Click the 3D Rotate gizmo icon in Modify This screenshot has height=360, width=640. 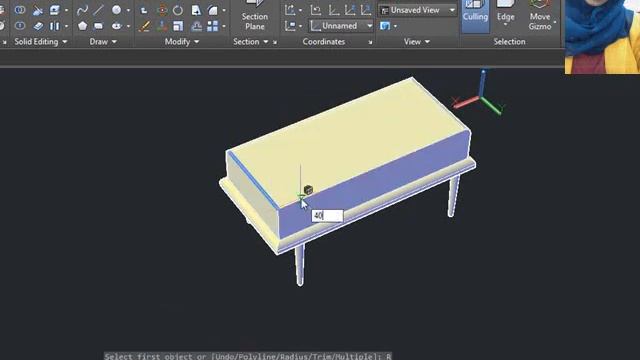click(x=162, y=10)
